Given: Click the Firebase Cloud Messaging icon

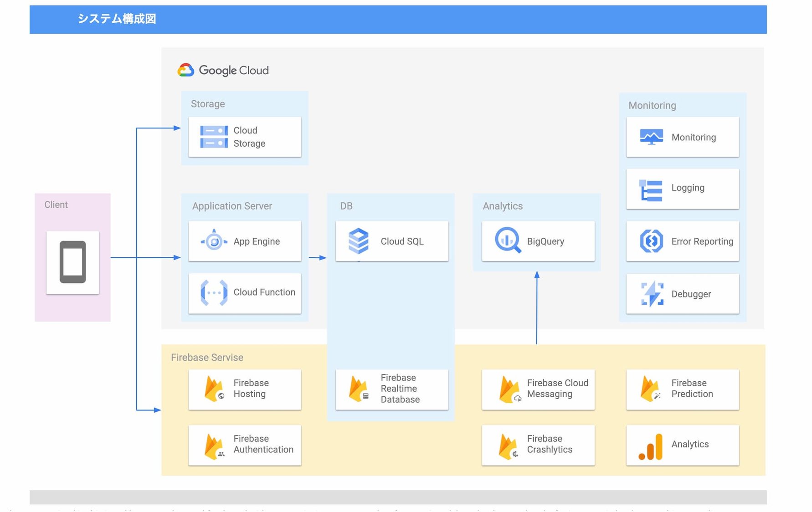Looking at the screenshot, I should pos(510,389).
